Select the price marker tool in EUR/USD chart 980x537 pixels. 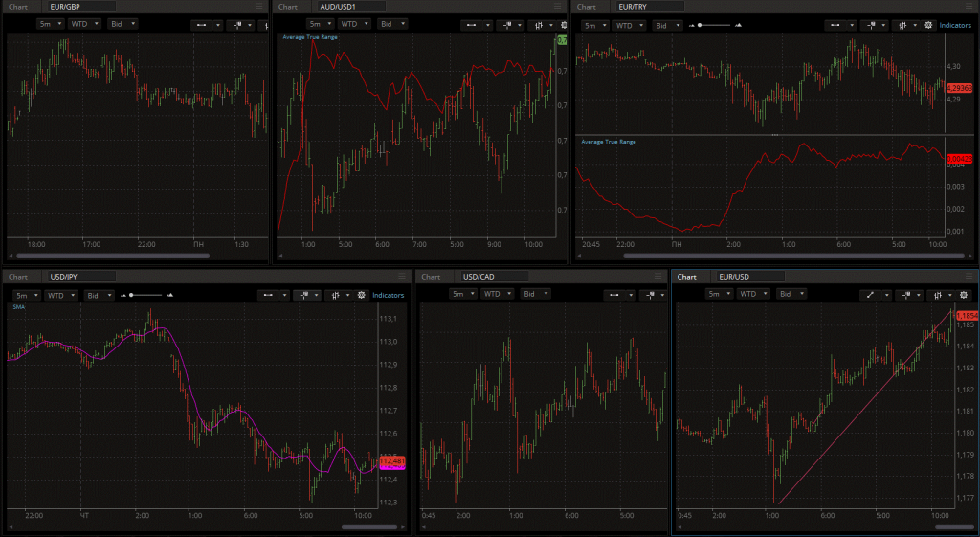click(904, 295)
